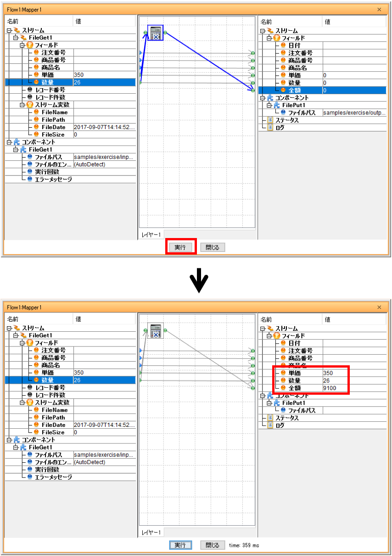Close the upper Flow1:Mapper1 window
The width and height of the screenshot is (392, 556).
pos(379,9)
